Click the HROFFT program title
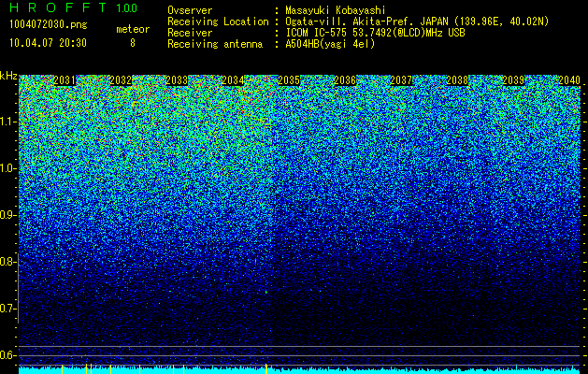This screenshot has width=588, height=374. (x=58, y=7)
